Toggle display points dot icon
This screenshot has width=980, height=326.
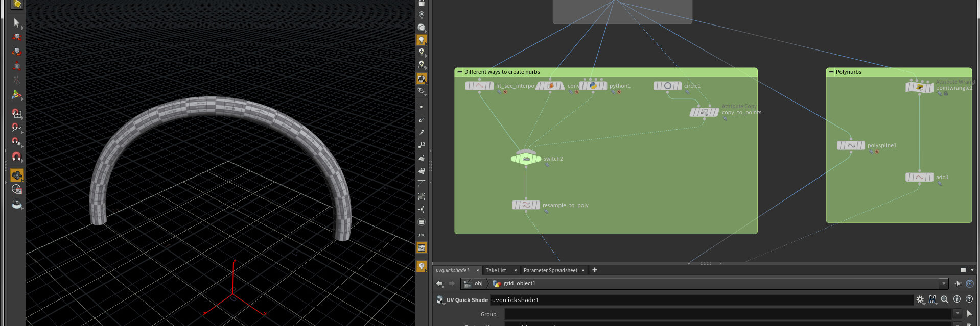[422, 107]
